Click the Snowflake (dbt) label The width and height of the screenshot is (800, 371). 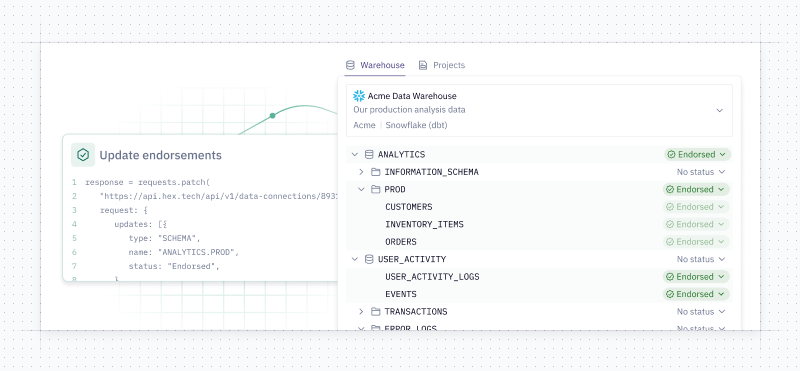tap(416, 125)
